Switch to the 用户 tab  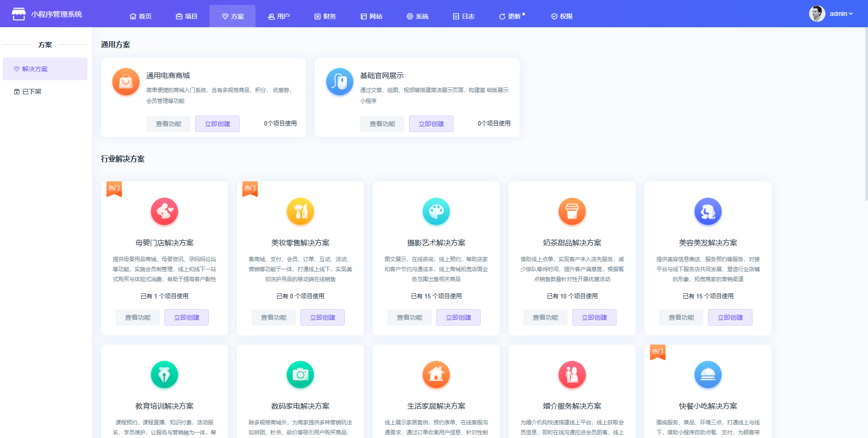click(x=279, y=16)
